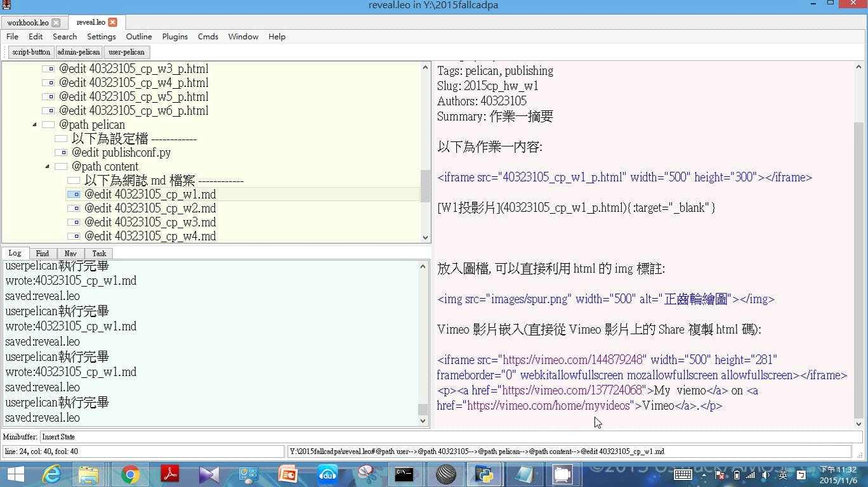Screen dimensions: 868x487
Task: Collapse the @path content node
Action: [x=47, y=167]
